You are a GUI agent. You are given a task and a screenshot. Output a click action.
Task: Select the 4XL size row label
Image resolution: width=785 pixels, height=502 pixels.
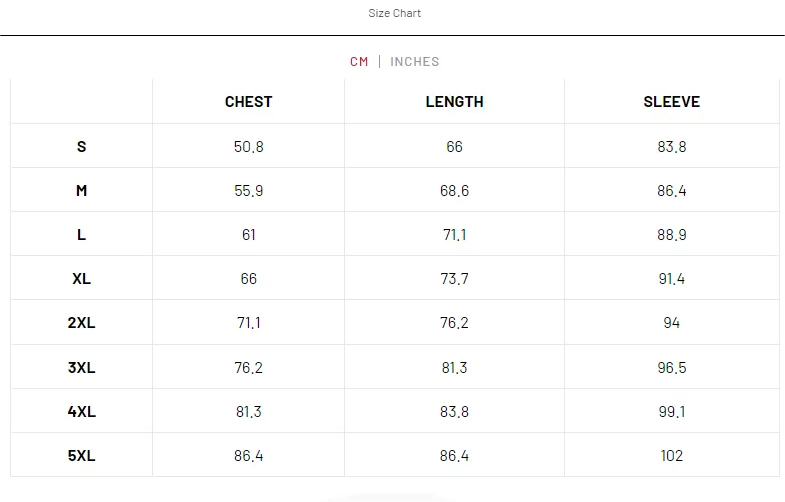click(82, 411)
